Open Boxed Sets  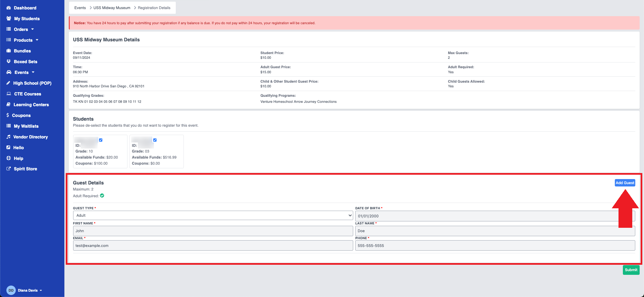tap(25, 61)
